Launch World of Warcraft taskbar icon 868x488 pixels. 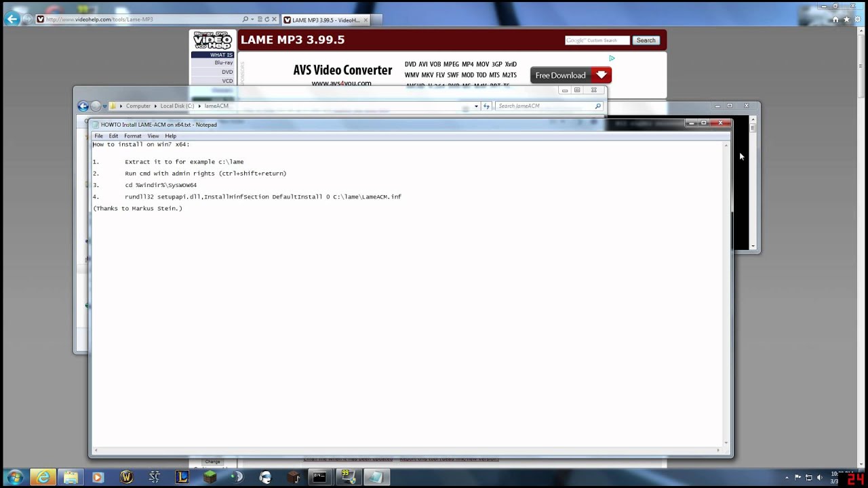click(126, 477)
